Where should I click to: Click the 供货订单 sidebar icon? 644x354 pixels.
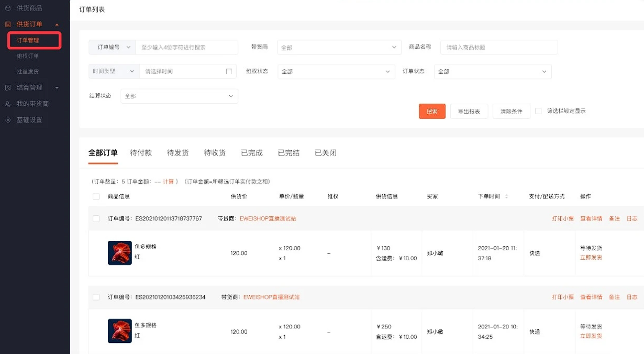click(8, 24)
